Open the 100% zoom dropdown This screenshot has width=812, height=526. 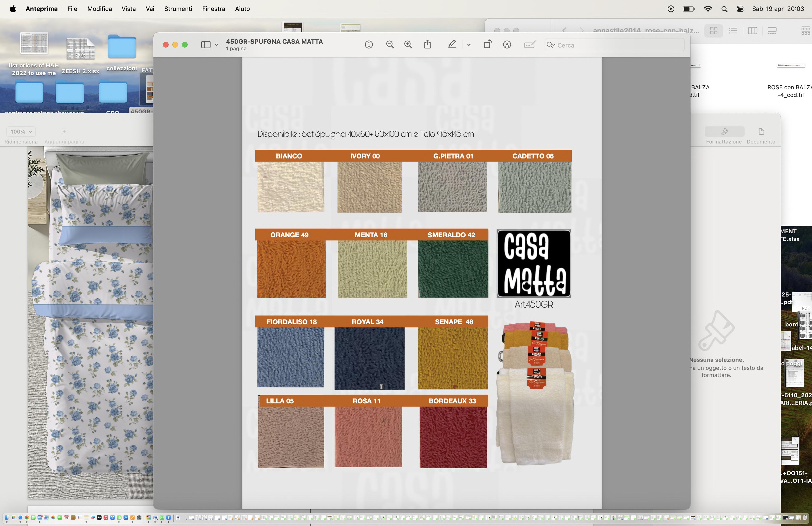point(21,131)
